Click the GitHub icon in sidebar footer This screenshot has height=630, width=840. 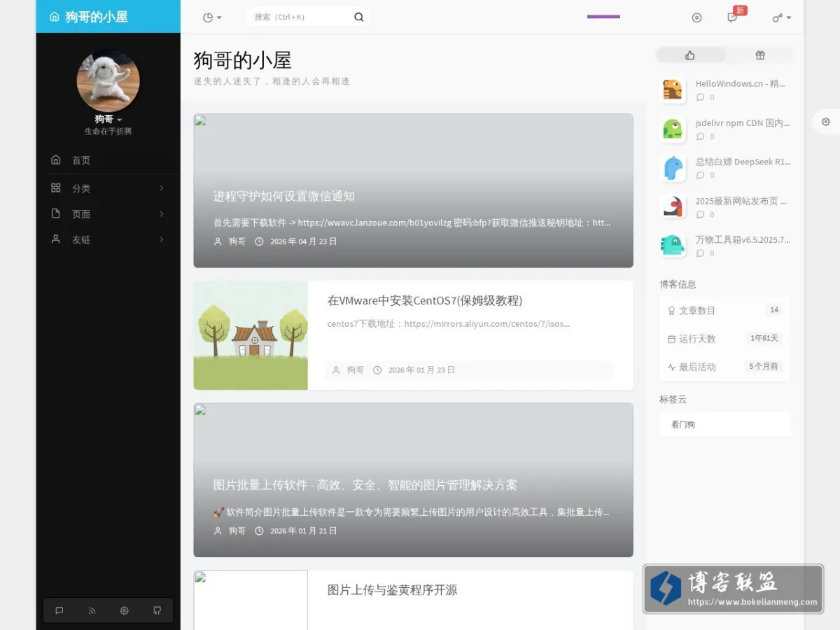click(x=157, y=610)
